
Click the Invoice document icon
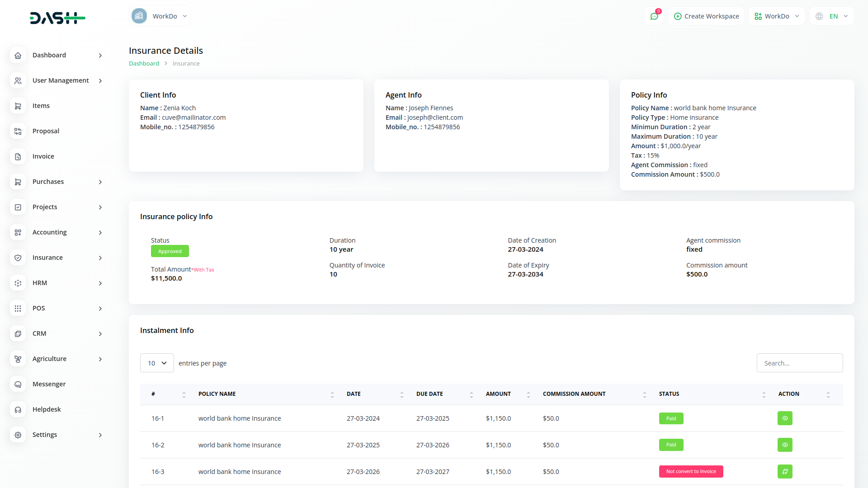[18, 156]
